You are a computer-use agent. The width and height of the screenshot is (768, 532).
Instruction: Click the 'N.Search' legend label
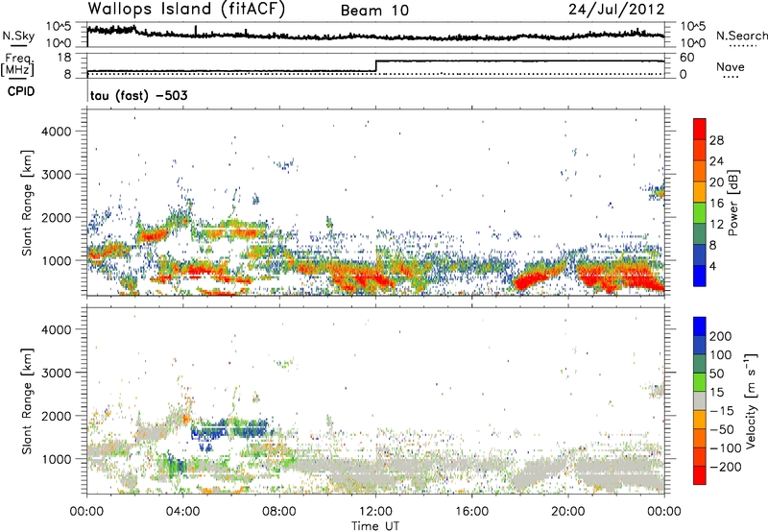tap(742, 36)
